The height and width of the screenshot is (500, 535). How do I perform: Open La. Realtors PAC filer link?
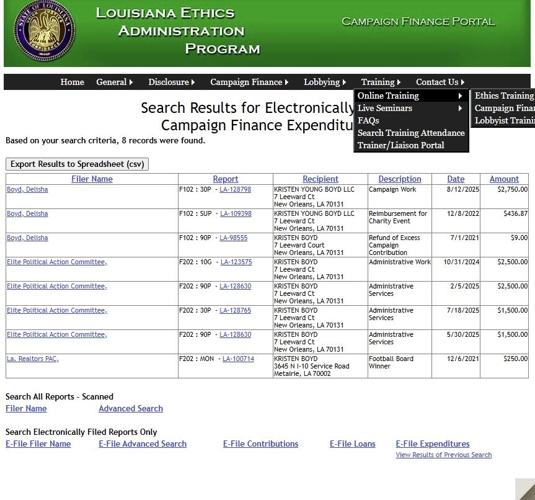pyautogui.click(x=33, y=359)
